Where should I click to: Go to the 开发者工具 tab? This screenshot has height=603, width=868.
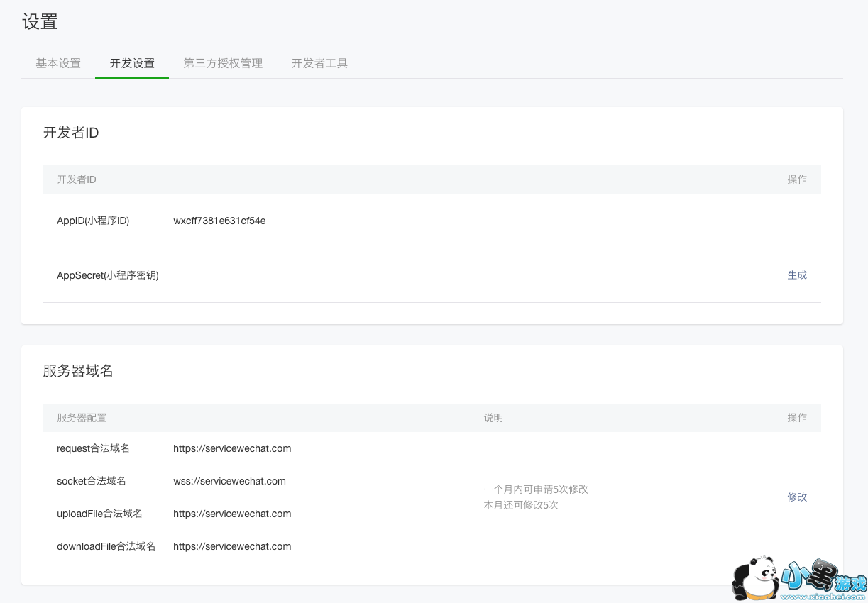click(x=319, y=63)
